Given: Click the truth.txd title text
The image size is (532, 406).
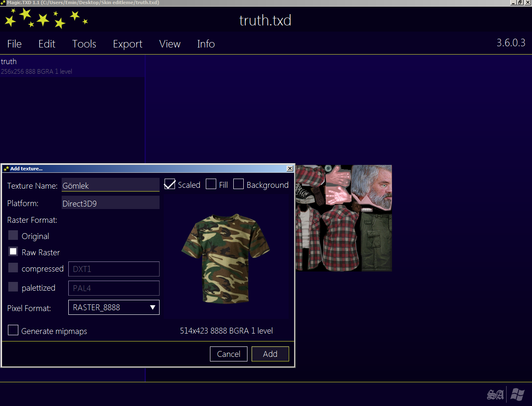Looking at the screenshot, I should pyautogui.click(x=265, y=20).
